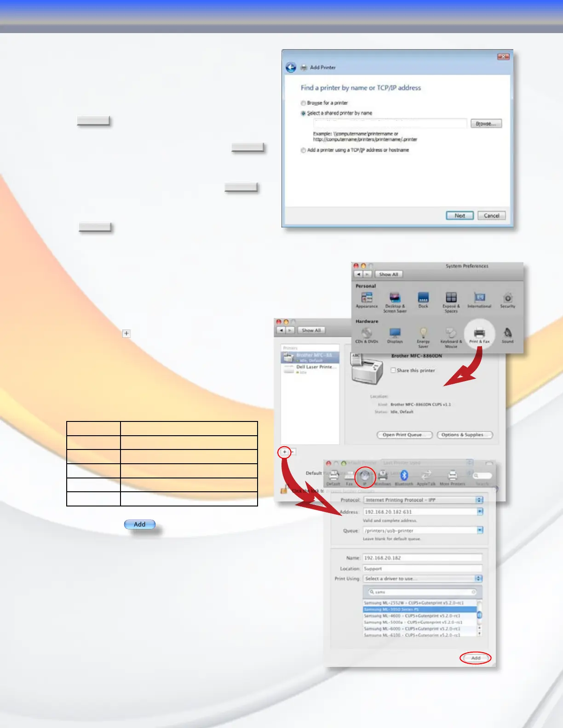Click the Brother MFC-8860DN printer image
This screenshot has width=563, height=728.
[x=367, y=369]
